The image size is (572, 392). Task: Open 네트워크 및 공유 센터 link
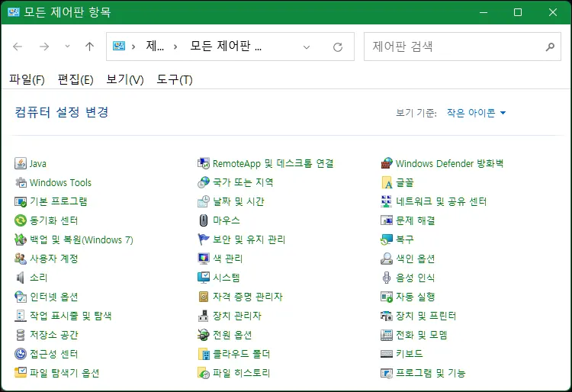pyautogui.click(x=441, y=201)
